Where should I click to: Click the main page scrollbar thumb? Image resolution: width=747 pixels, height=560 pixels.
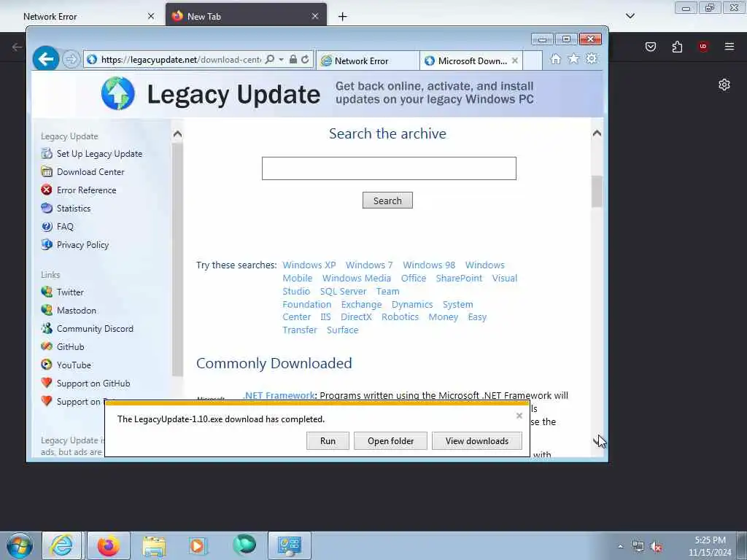click(597, 192)
